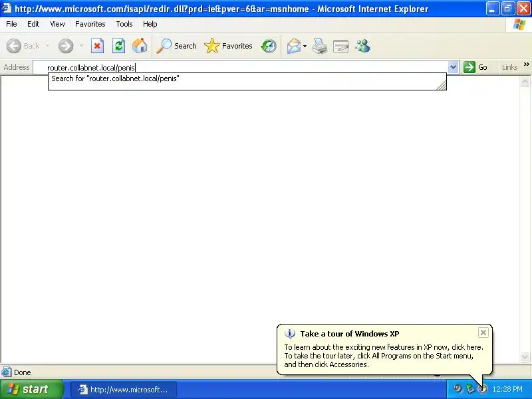Screen dimensions: 532x399
Task: Expand the Links toolbar chevron
Action: point(526,65)
